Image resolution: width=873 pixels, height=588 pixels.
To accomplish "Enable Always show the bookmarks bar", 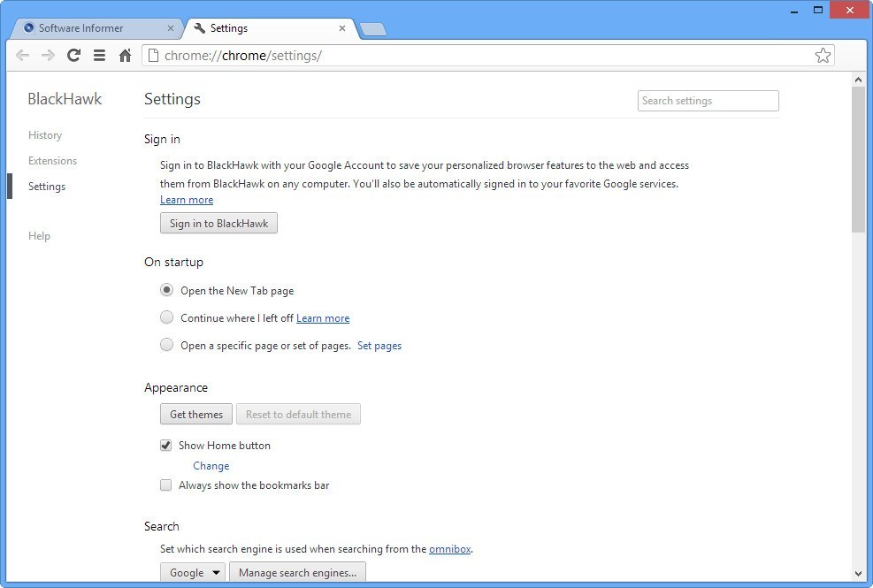I will 166,485.
